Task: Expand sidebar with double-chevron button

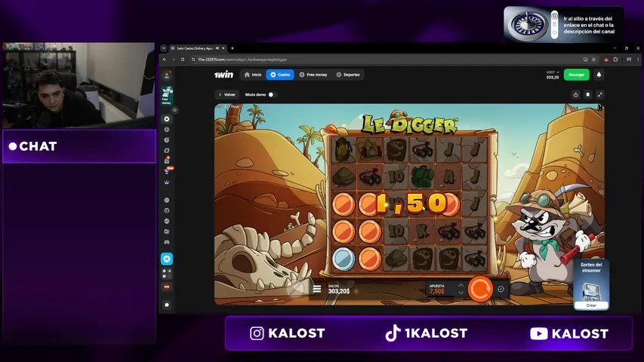Action: [x=174, y=110]
